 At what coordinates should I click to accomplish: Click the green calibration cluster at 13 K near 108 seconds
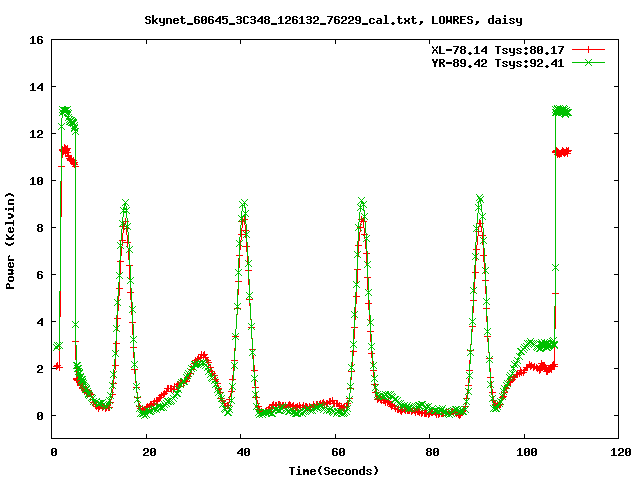tap(562, 111)
